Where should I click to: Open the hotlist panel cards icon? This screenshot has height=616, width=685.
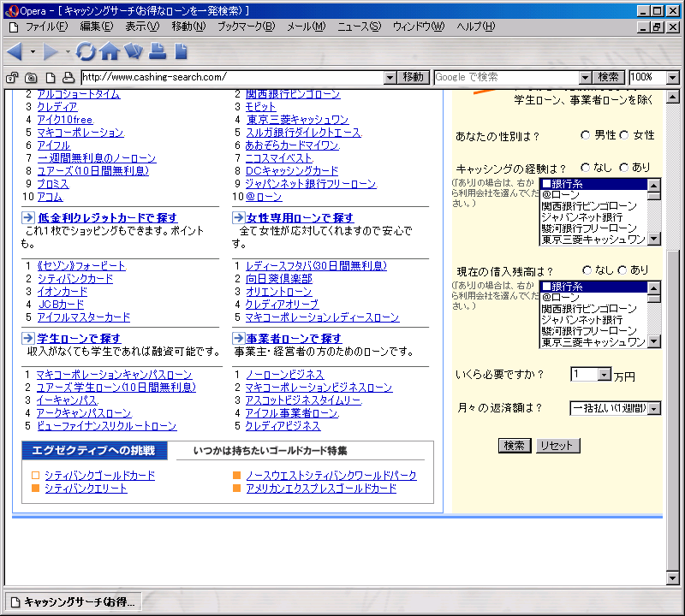coord(134,51)
